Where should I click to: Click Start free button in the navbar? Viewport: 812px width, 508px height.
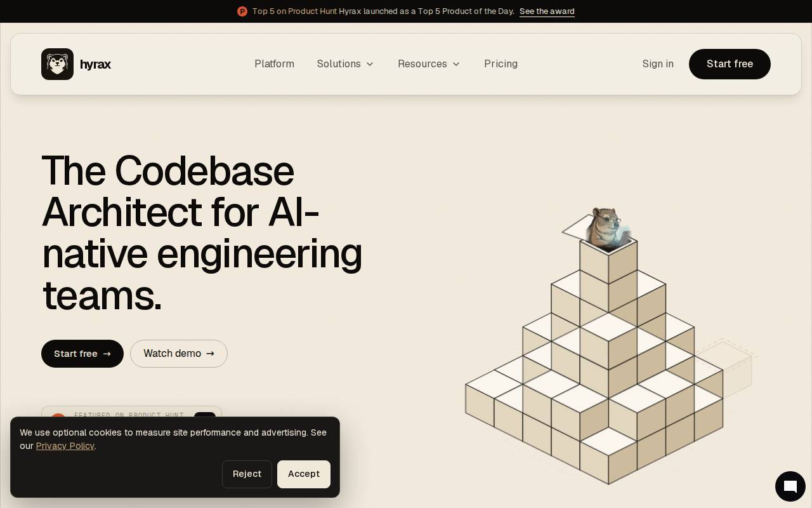tap(730, 64)
